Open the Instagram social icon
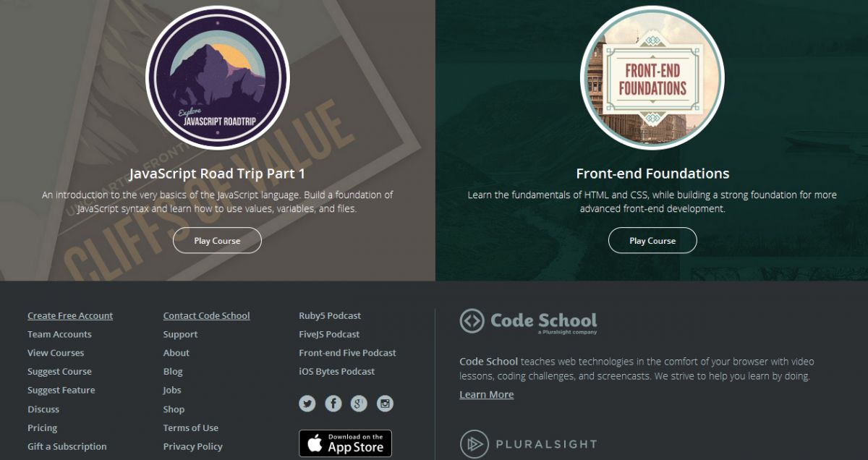This screenshot has height=460, width=868. coord(386,404)
